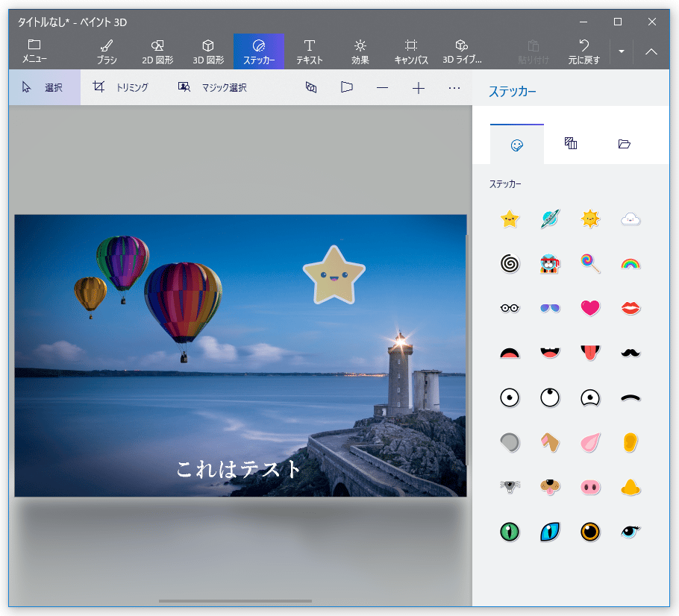Select the ブラシ brush tool
The image size is (679, 616).
pos(107,51)
